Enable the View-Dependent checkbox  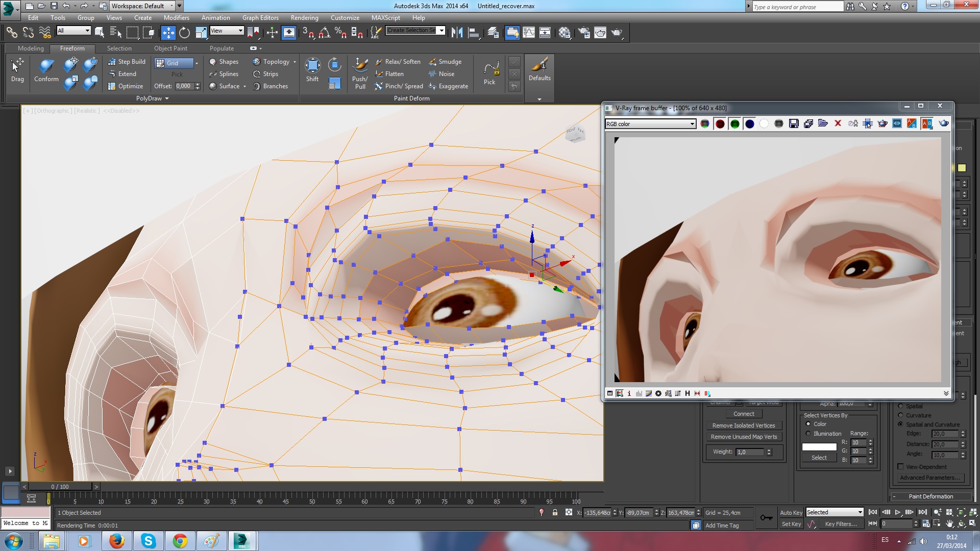pyautogui.click(x=901, y=467)
